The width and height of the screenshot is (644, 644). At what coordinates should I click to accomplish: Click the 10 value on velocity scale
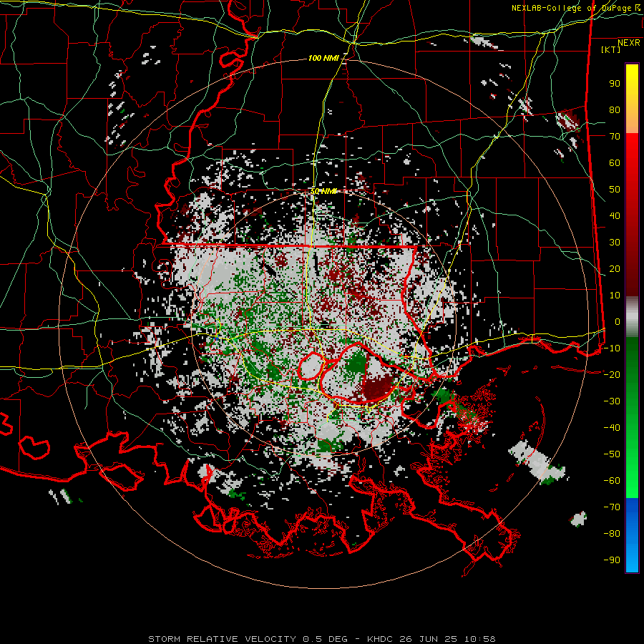click(x=615, y=296)
